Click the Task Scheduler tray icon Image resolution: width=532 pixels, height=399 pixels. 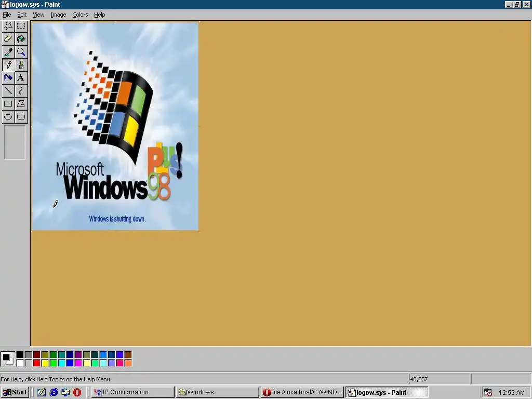(x=488, y=392)
